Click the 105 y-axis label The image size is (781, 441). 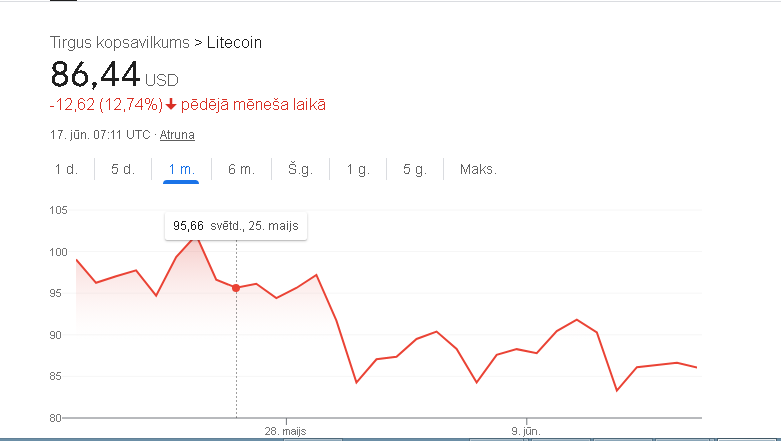[x=58, y=210]
